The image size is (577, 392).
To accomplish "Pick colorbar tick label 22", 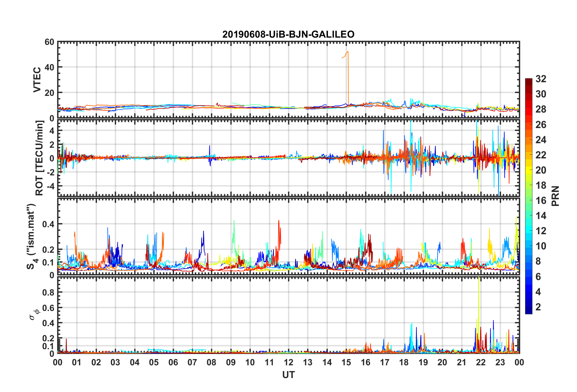I will 541,155.
